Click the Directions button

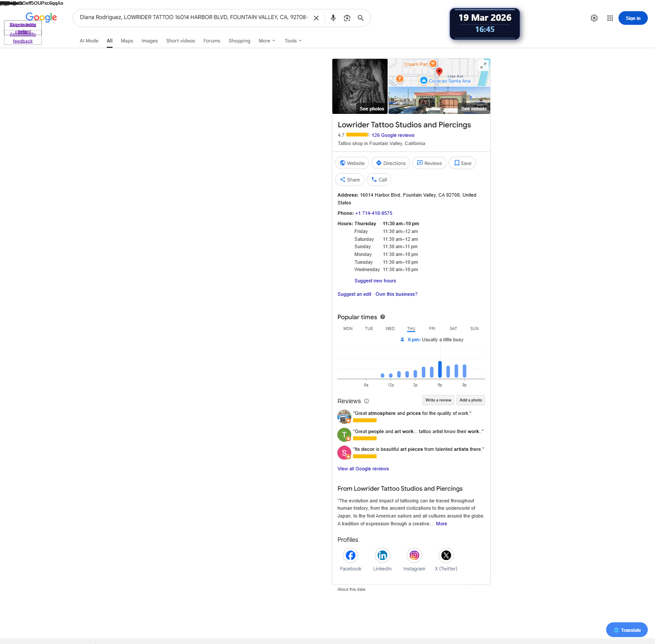[391, 163]
